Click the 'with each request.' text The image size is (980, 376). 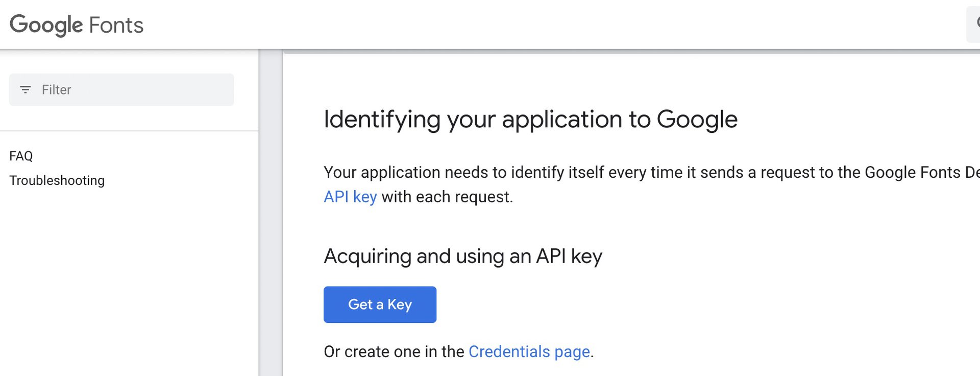tap(447, 197)
